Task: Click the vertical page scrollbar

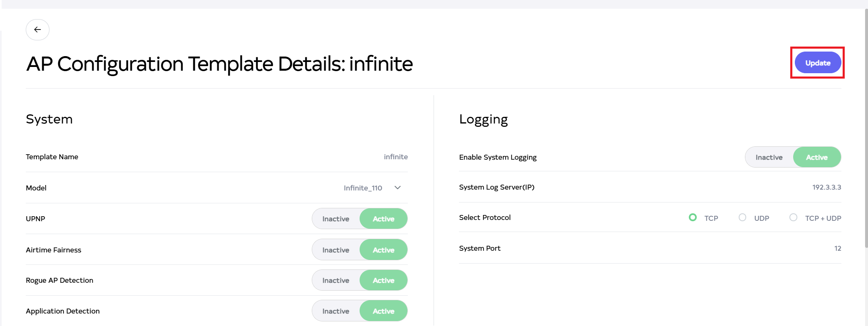Action: pyautogui.click(x=866, y=125)
